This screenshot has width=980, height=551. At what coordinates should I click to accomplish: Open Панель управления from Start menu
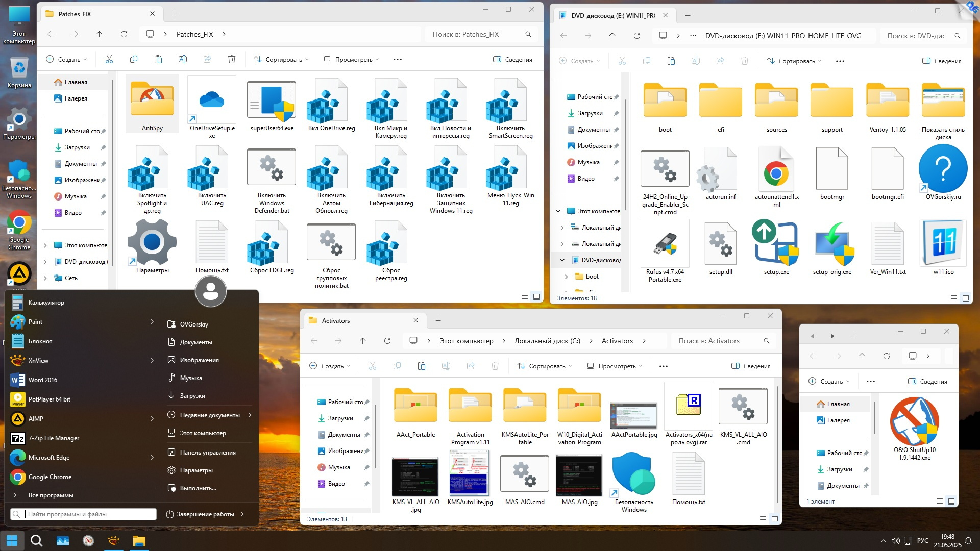pos(207,453)
